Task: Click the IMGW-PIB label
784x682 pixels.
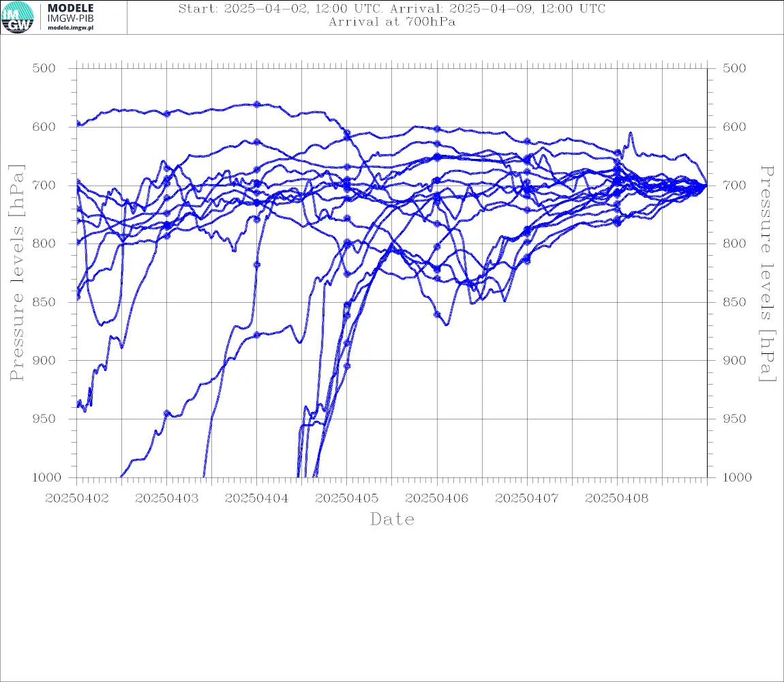Action: (x=70, y=18)
